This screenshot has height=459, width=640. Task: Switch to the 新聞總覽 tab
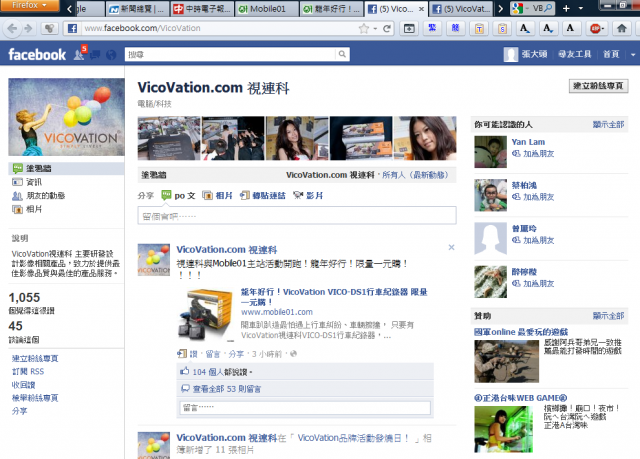click(x=137, y=9)
